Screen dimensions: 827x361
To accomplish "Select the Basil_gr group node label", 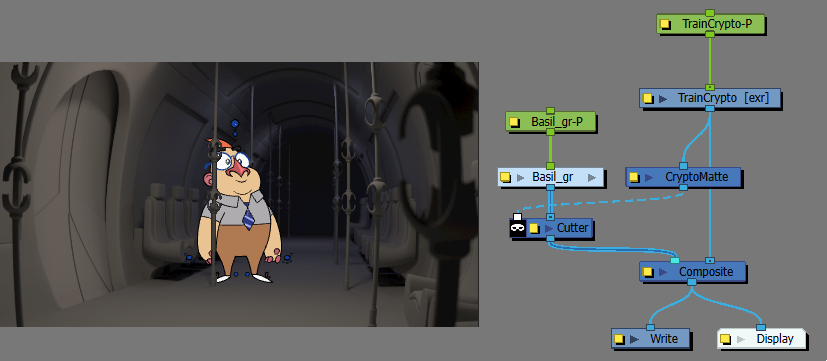I will [552, 177].
